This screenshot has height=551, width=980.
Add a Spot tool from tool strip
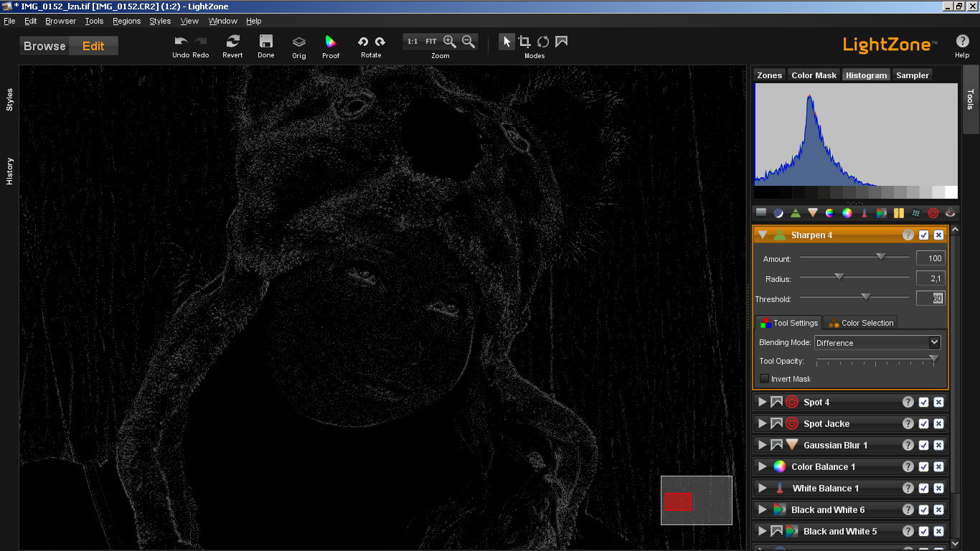[x=933, y=213]
